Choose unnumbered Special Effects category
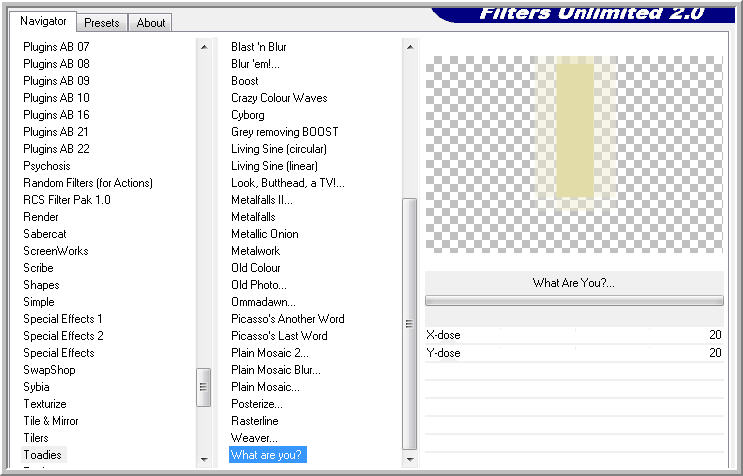This screenshot has width=743, height=476. (59, 353)
